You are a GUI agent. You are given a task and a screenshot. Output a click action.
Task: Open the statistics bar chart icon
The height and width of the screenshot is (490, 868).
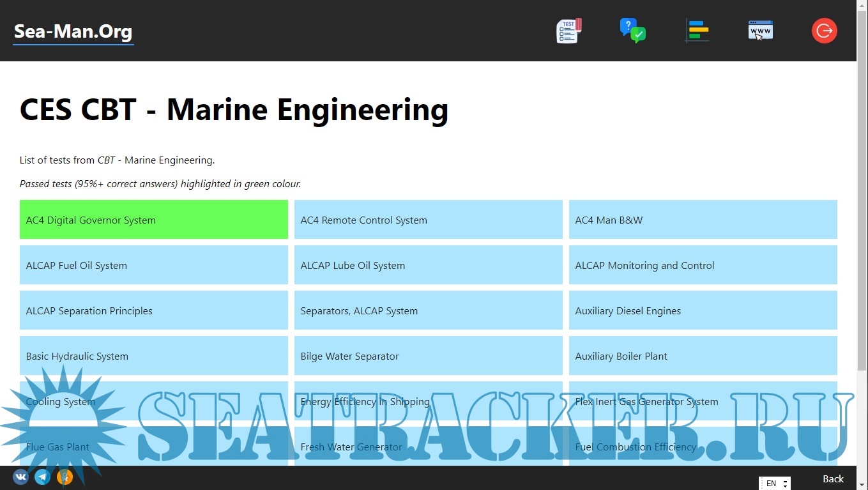(x=697, y=31)
